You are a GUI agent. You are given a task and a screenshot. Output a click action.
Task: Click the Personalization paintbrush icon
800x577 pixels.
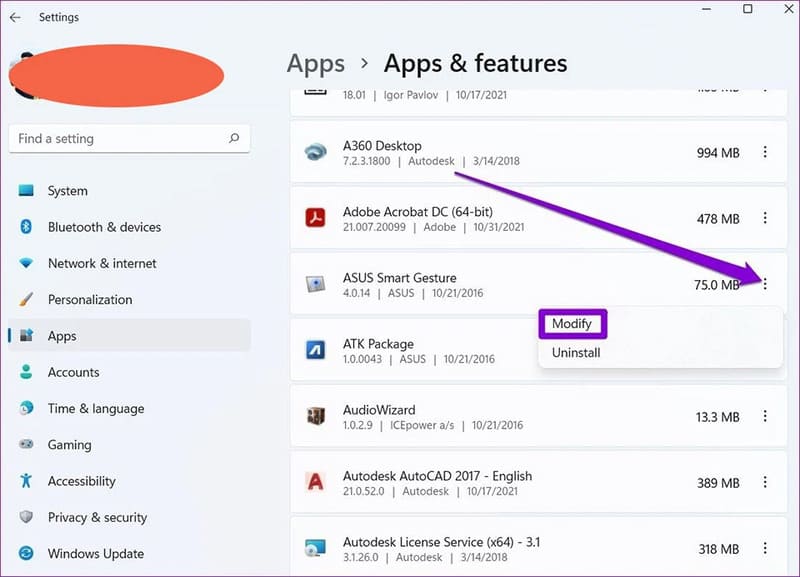26,299
